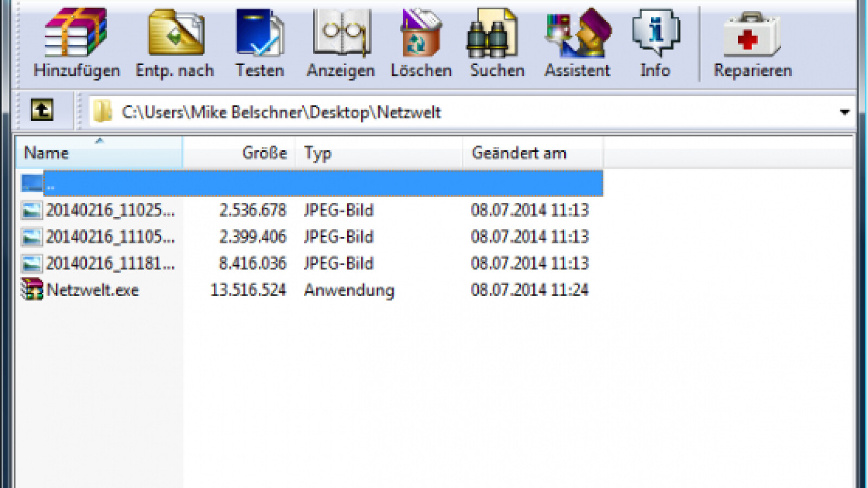Click JPEG-Bild type of 20140216_11025...
Screen dimensions: 868x488
coord(339,210)
